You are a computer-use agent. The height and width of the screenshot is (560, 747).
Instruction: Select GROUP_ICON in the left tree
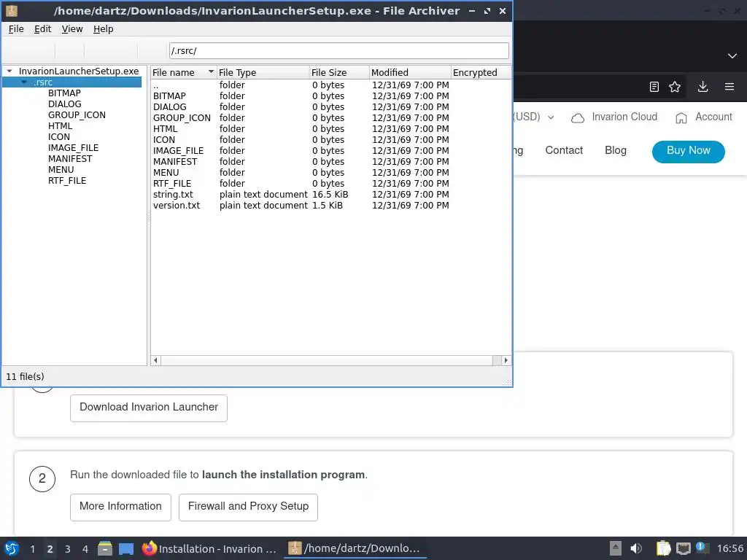[77, 114]
